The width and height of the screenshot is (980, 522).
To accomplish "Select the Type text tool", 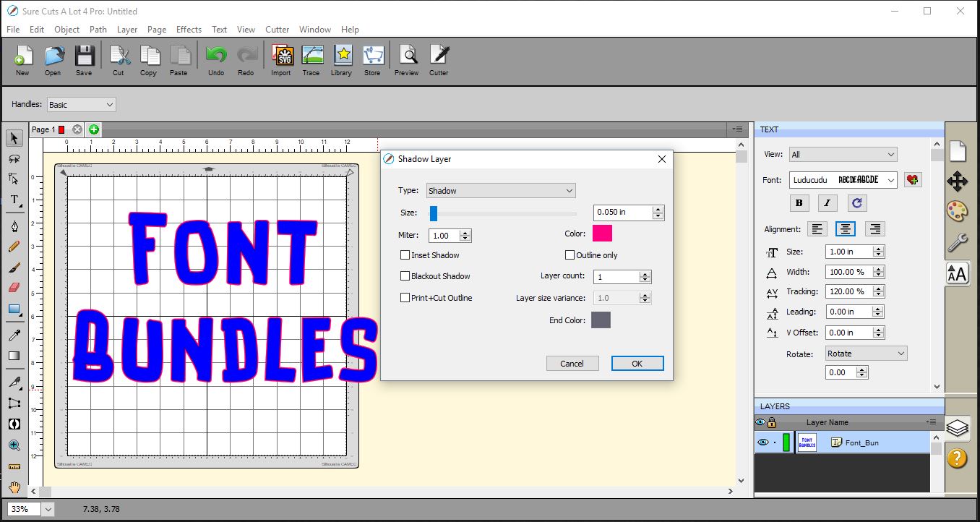I will click(x=14, y=200).
